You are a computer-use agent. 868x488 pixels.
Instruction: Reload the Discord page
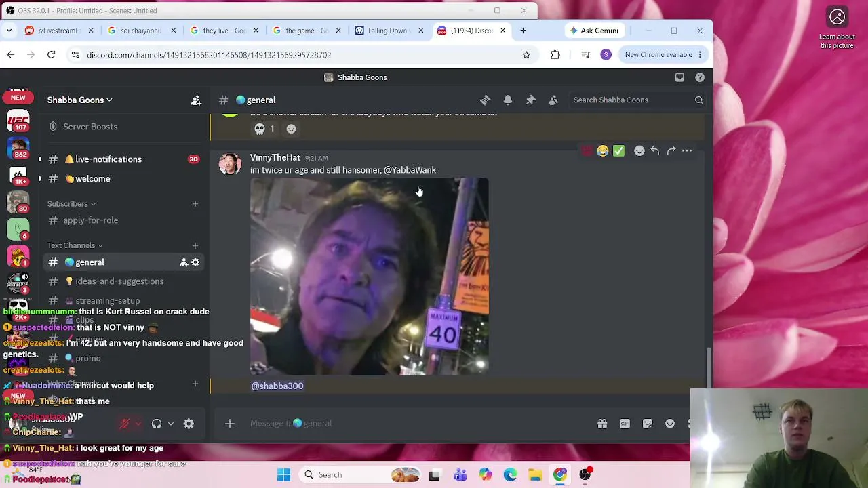[51, 55]
